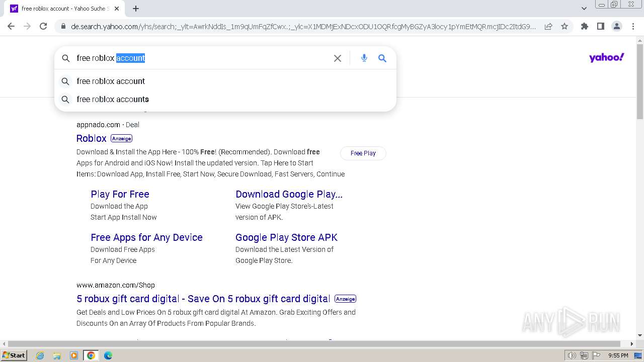Viewport: 644px width, 362px height.
Task: Go forward with the browser forward arrow
Action: pos(27,26)
